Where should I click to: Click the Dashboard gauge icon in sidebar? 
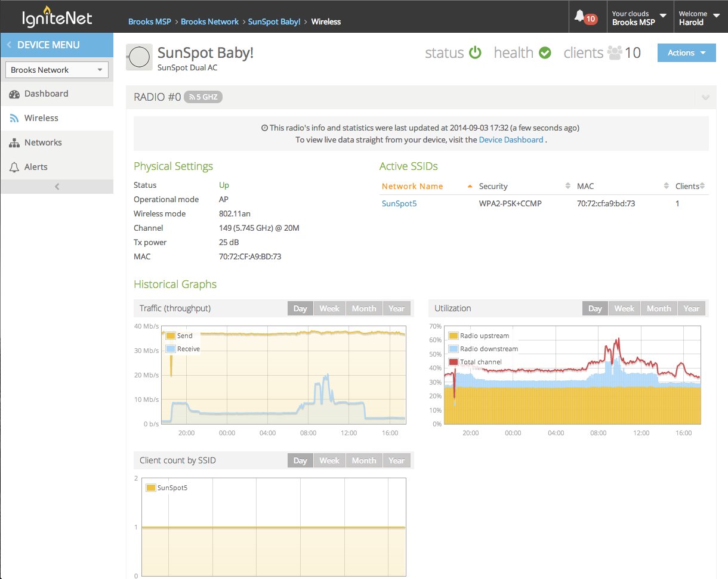pos(14,94)
